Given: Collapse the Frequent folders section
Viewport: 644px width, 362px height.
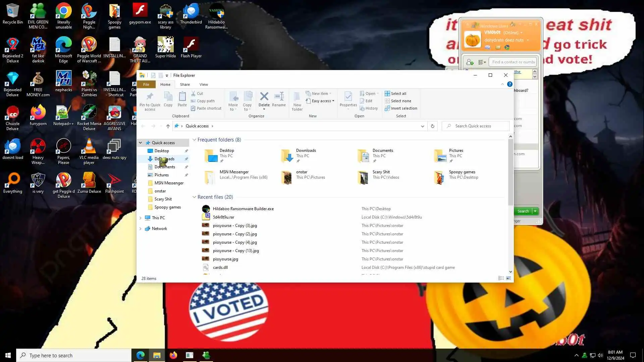Looking at the screenshot, I should [194, 140].
